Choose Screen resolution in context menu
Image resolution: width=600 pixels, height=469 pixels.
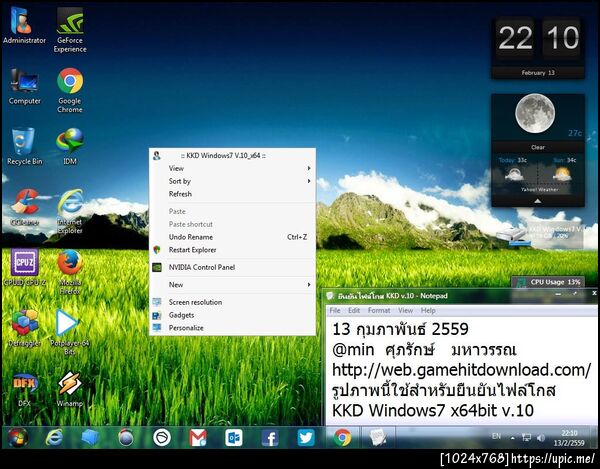[x=233, y=302]
